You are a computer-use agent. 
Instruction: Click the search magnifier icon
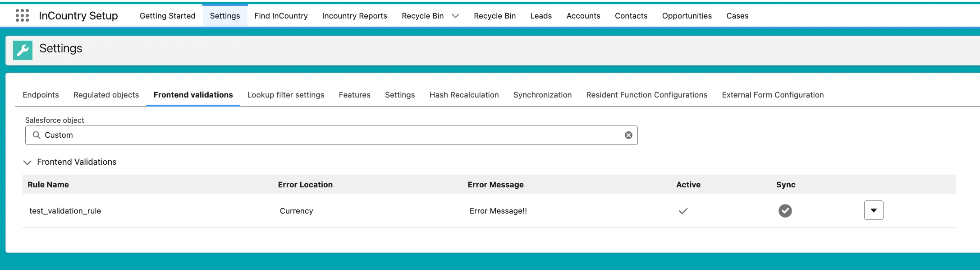(37, 135)
